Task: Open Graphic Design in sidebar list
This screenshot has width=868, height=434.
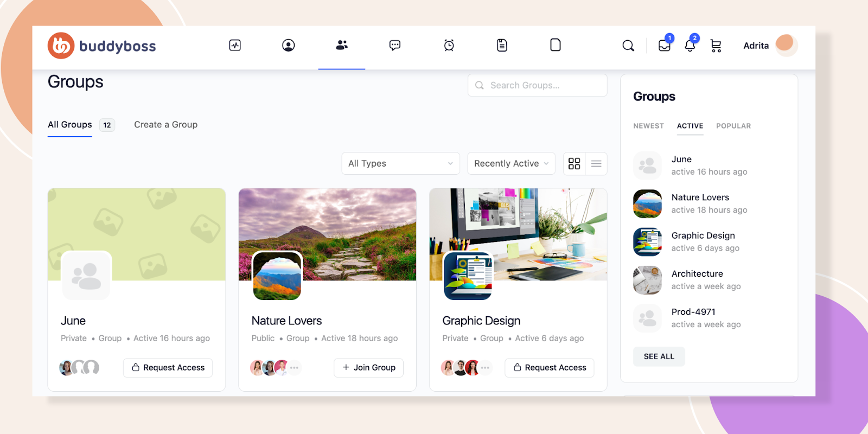Action: (x=703, y=235)
